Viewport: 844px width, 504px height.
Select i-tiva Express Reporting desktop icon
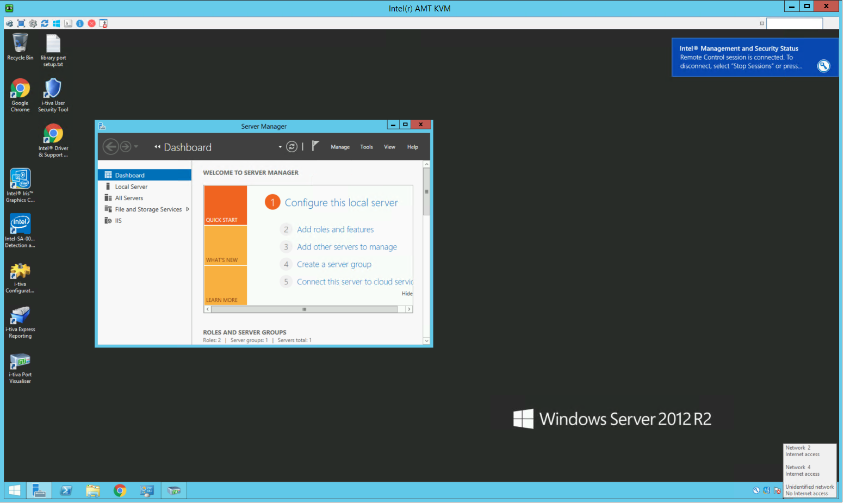click(20, 322)
